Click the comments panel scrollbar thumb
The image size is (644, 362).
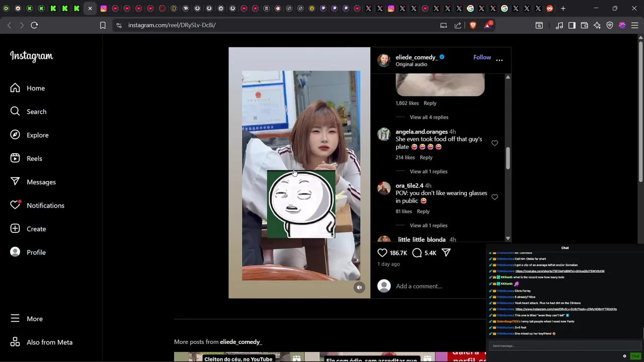tap(508, 158)
